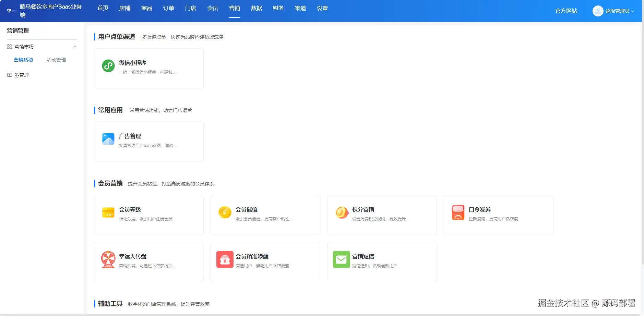Viewport: 644px width, 316px height.
Task: Click the 幸运大转盘 wheel icon
Action: [108, 259]
